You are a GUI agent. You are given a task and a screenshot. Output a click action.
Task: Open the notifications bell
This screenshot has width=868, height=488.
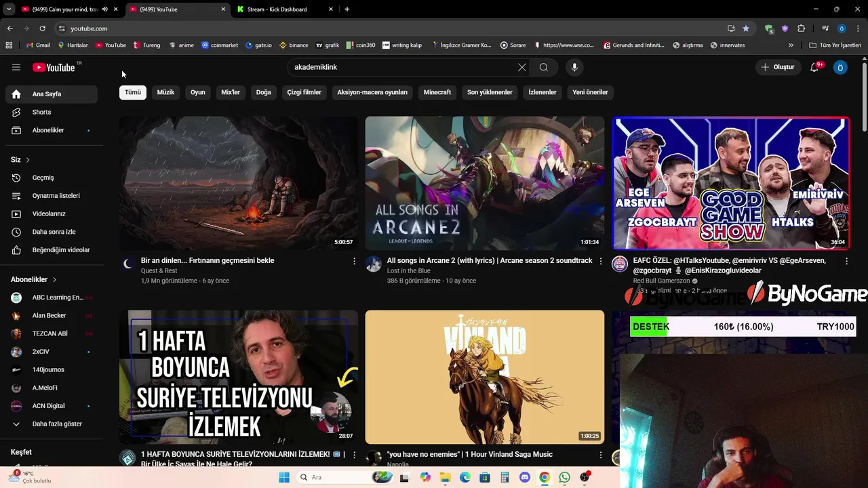[815, 67]
